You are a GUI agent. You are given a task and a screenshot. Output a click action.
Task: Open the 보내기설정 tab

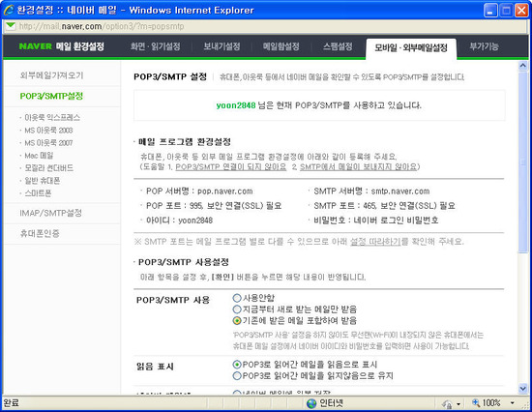click(x=222, y=46)
